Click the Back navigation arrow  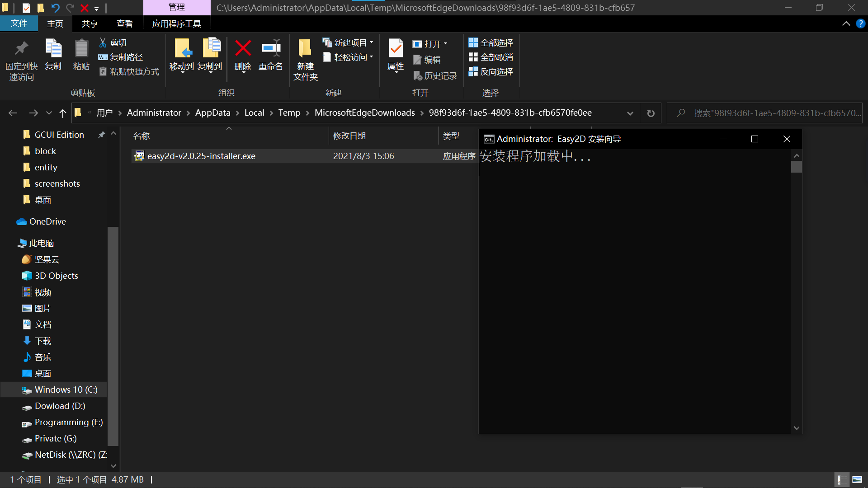pyautogui.click(x=13, y=113)
